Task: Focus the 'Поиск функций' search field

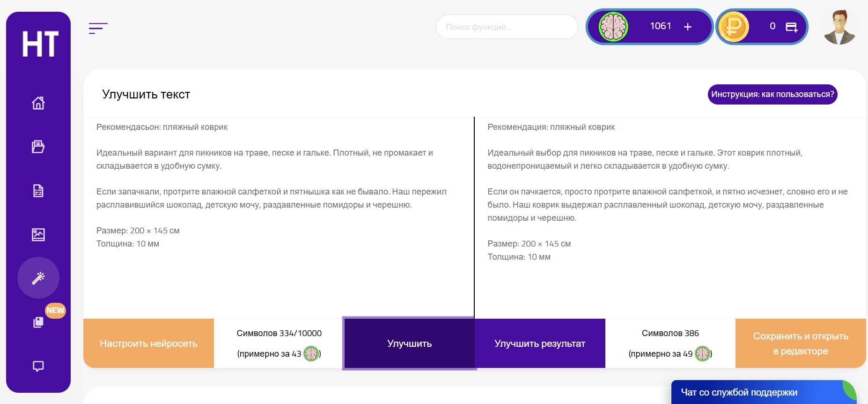Action: pos(507,27)
